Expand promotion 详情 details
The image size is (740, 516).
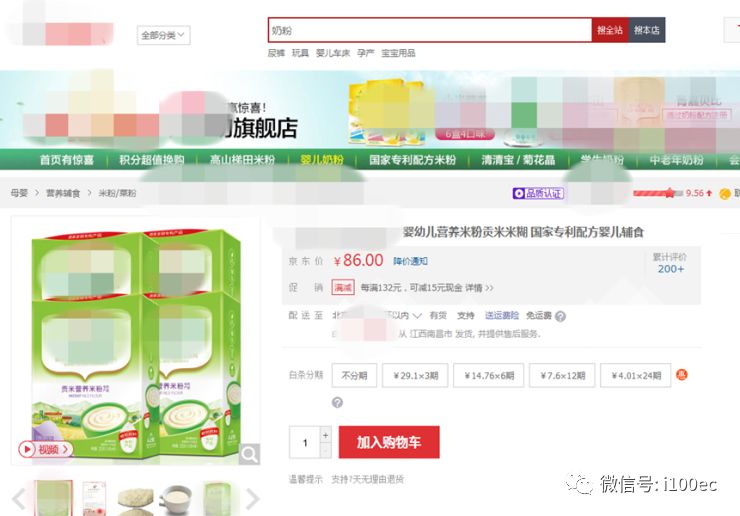479,288
